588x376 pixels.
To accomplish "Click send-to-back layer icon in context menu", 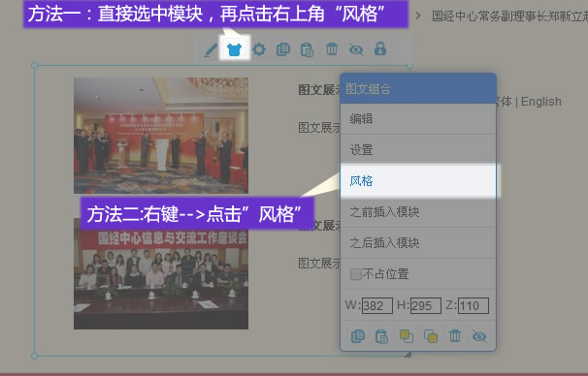I will coord(431,336).
